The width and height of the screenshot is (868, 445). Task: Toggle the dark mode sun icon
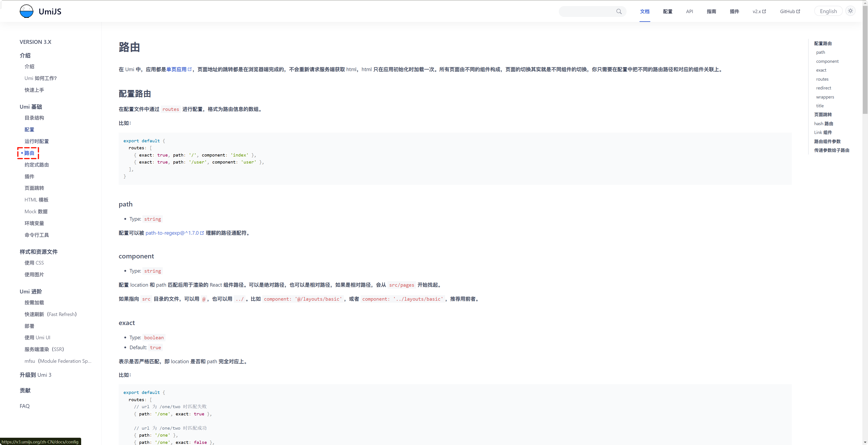[x=850, y=11]
